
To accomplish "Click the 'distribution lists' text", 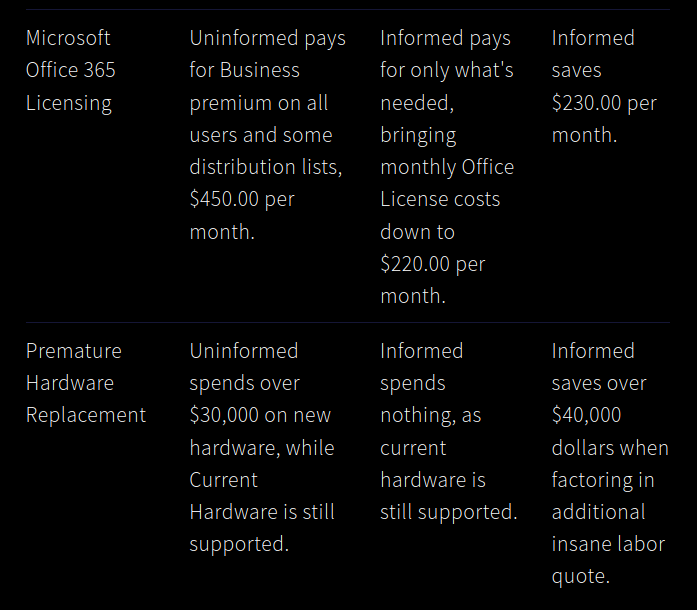I will 264,167.
